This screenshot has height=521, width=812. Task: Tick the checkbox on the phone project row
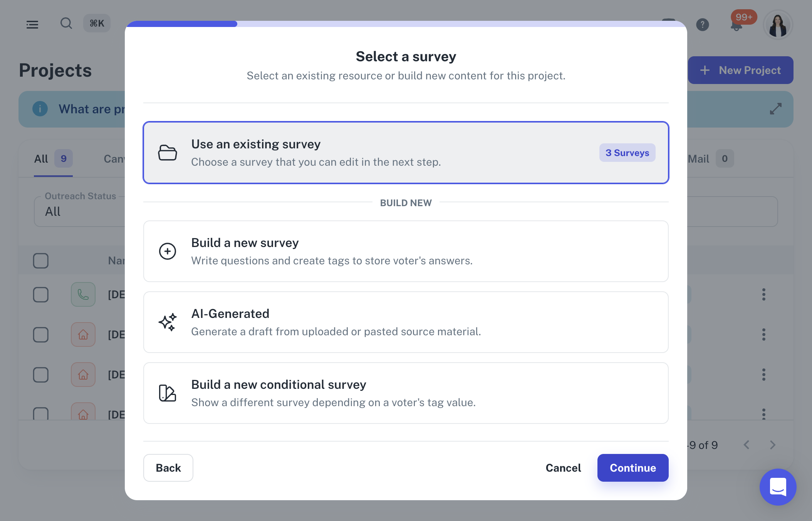(x=41, y=295)
